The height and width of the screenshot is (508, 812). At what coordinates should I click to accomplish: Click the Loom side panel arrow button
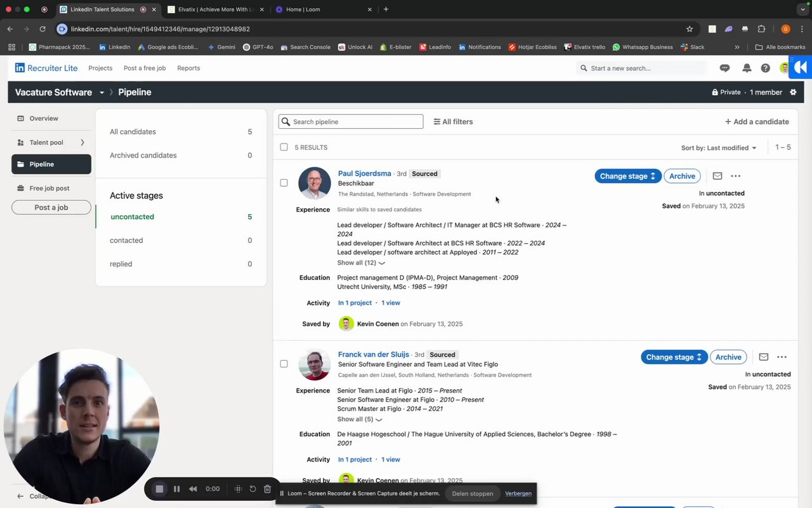[x=801, y=67]
